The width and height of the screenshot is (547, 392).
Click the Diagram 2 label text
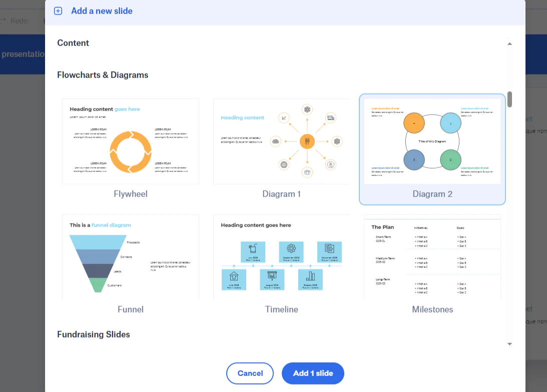(x=432, y=193)
